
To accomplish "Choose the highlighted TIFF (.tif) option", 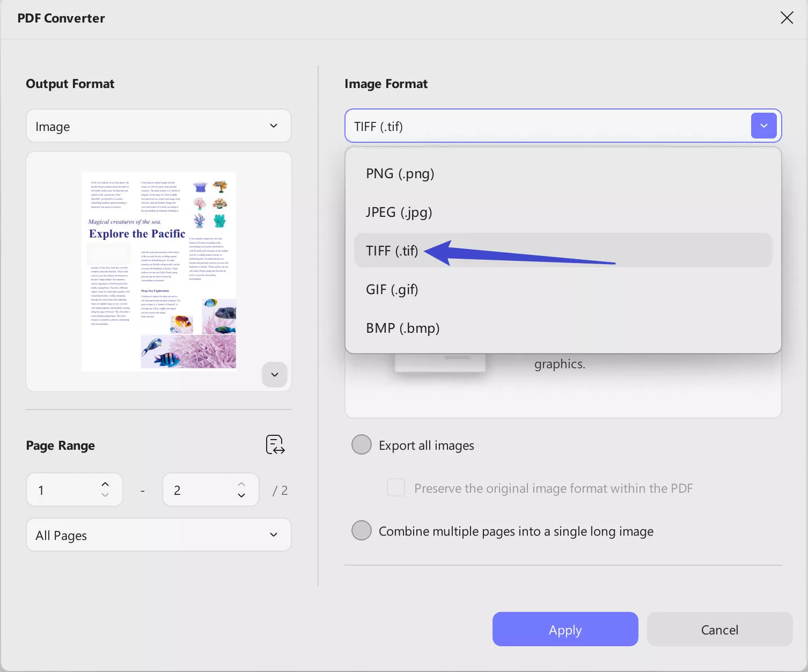I will click(392, 250).
